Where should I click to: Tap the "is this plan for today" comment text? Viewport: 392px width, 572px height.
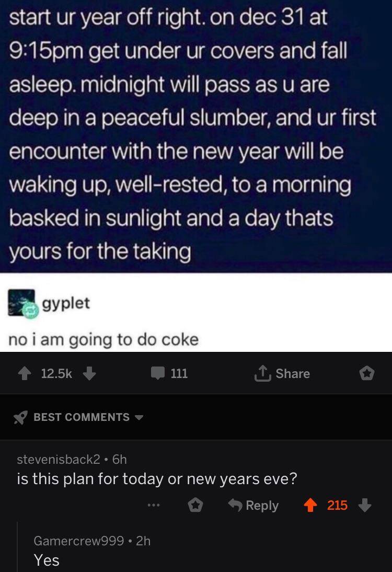[x=157, y=479]
